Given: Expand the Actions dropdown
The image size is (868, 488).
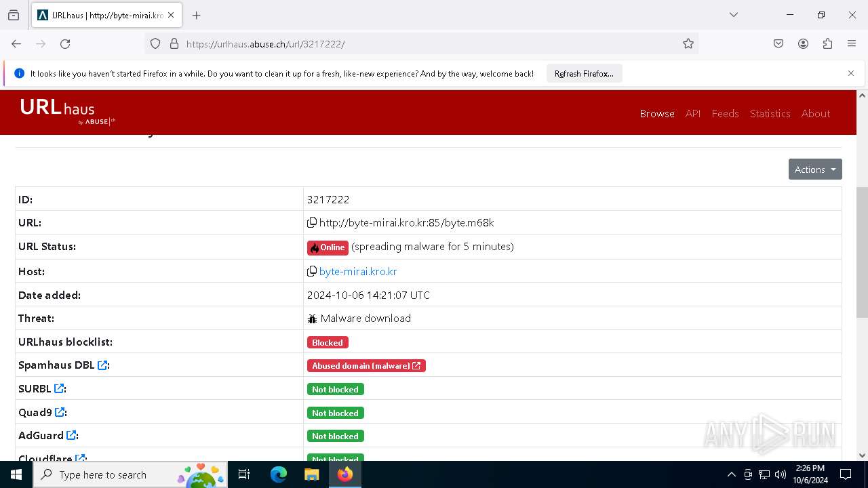Looking at the screenshot, I should point(815,169).
